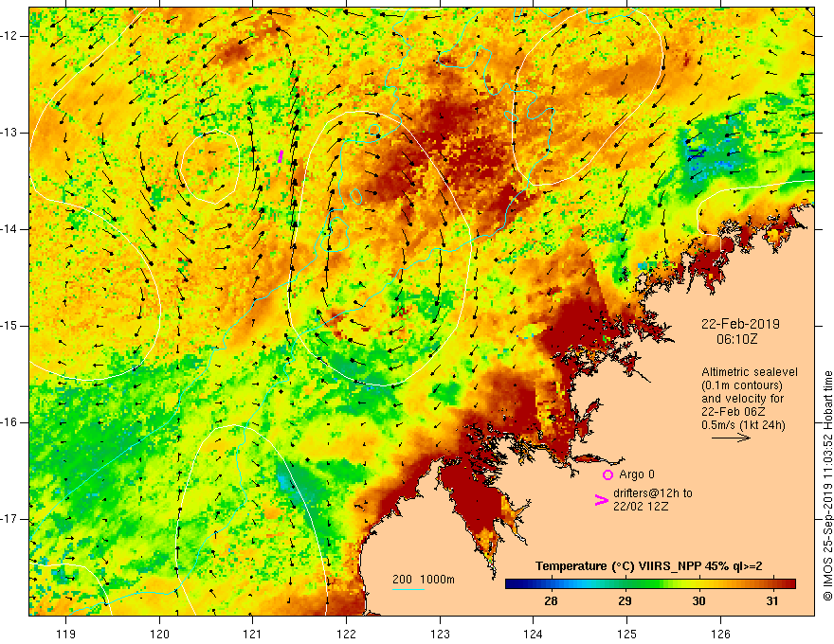This screenshot has height=644, width=834.
Task: Click the '0.5m/s (1kt 24h)' label
Action: click(743, 425)
